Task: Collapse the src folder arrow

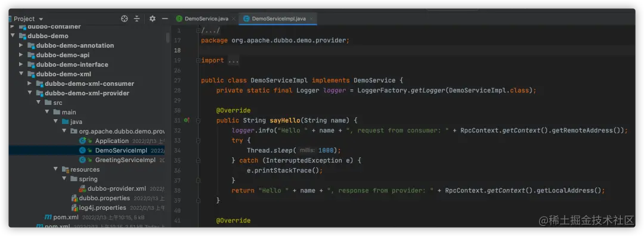Action: coord(38,103)
